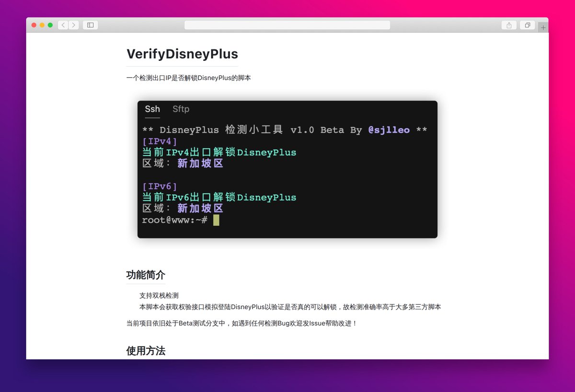Screen dimensions: 575x392
Task: Click the [IPv6] label in terminal
Action: point(160,186)
